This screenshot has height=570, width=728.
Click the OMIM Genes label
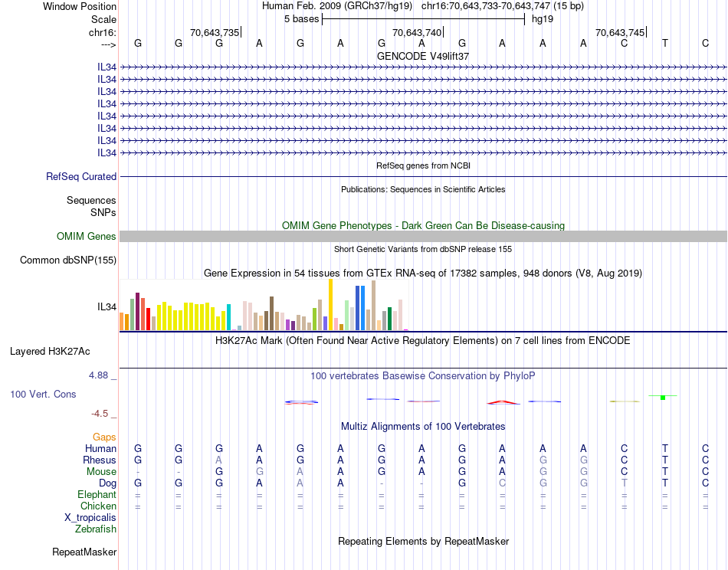[x=87, y=236]
